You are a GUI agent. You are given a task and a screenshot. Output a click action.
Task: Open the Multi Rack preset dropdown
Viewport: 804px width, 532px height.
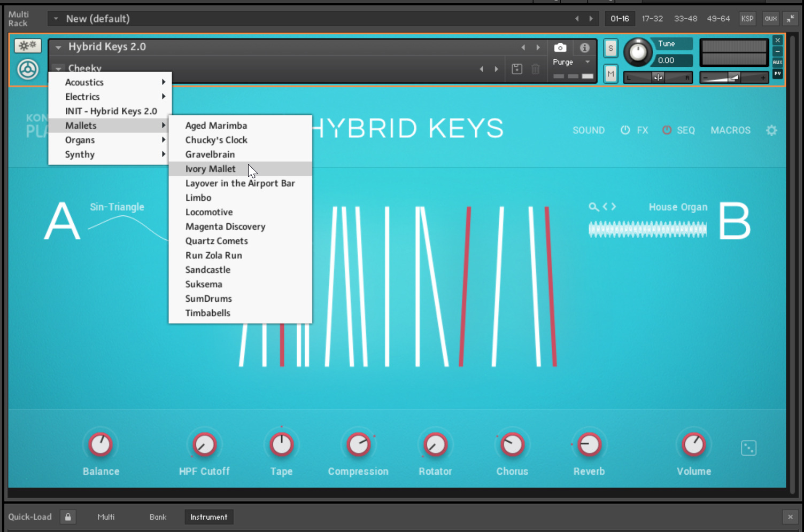point(56,19)
